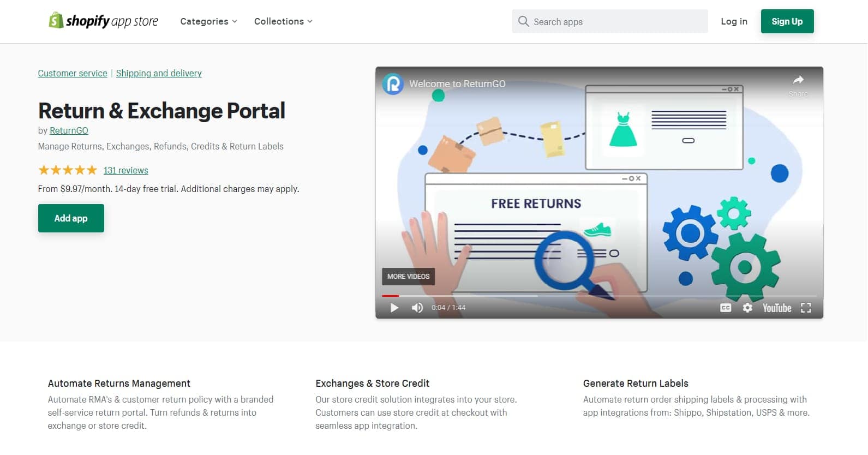Click the ReturnGO channel avatar icon
The width and height of the screenshot is (868, 455).
393,84
